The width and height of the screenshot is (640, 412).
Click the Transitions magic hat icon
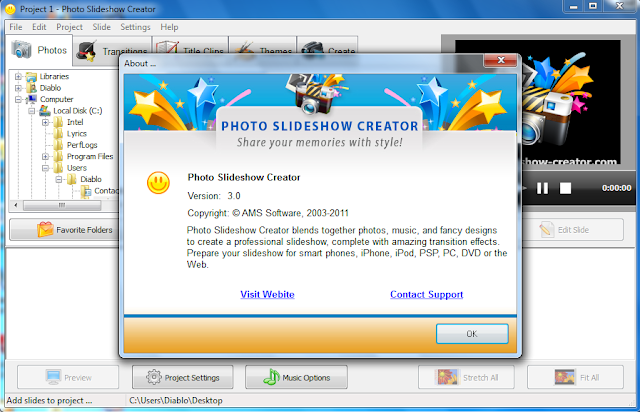click(x=88, y=51)
